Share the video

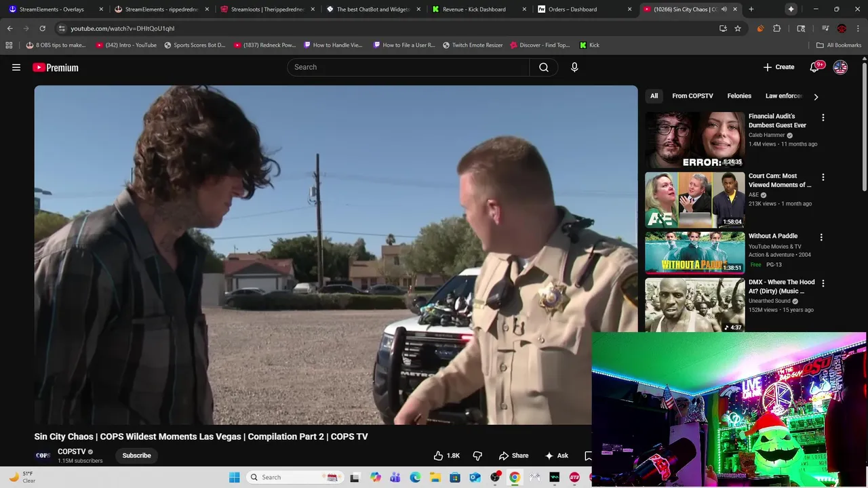[x=513, y=455]
